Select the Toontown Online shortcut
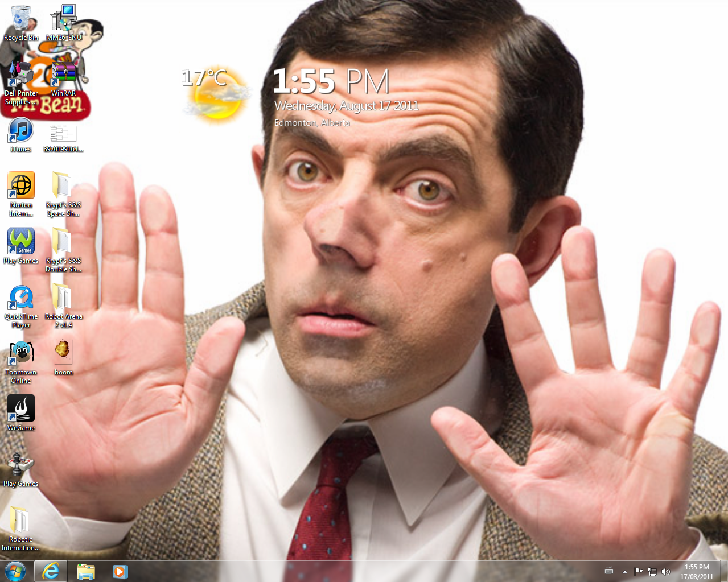This screenshot has height=582, width=728. tap(21, 361)
